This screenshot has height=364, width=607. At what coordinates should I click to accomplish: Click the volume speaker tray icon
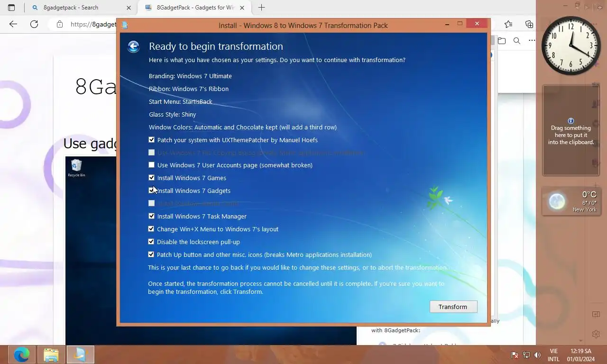click(x=537, y=355)
